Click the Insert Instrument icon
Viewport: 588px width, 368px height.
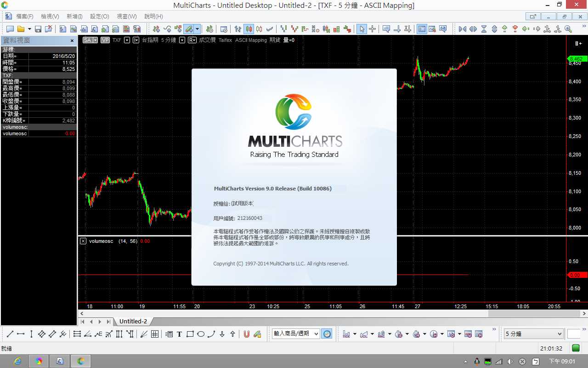pos(156,29)
